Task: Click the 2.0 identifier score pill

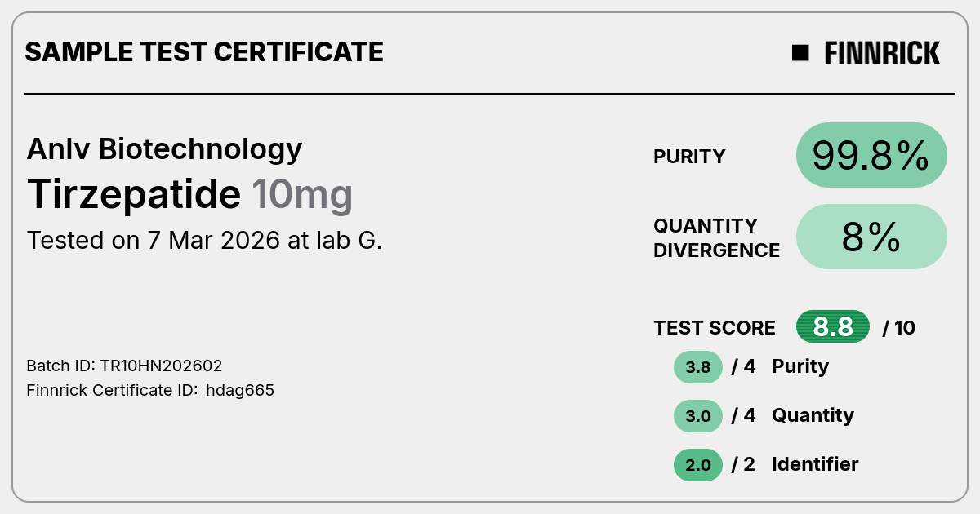Action: 698,465
